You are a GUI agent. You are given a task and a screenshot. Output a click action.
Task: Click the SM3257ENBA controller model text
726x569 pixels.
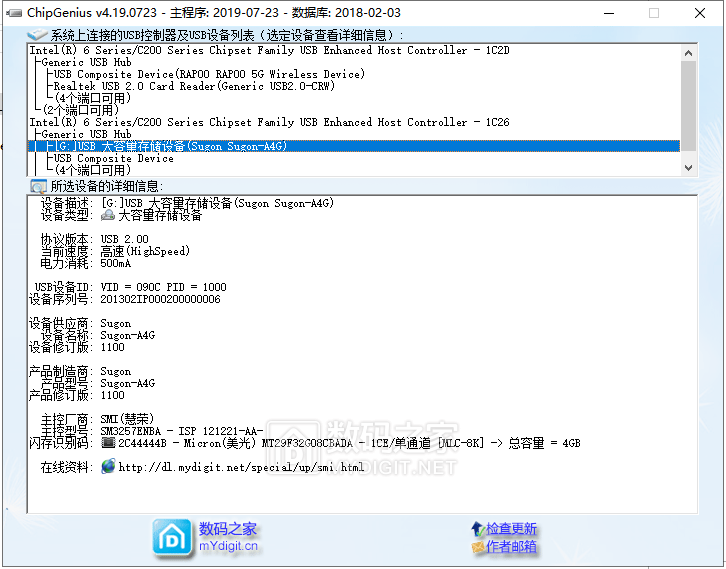[182, 431]
